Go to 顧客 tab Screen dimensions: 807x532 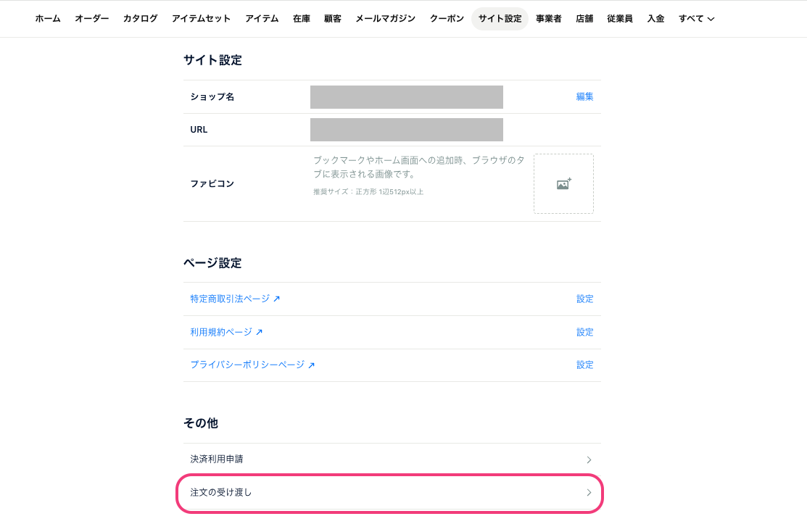click(333, 19)
